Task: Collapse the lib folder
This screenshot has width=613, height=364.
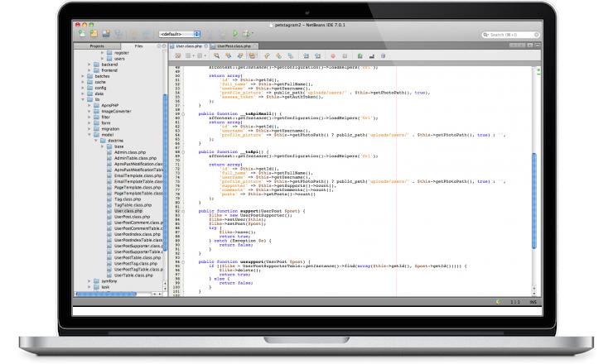Action: [x=83, y=99]
